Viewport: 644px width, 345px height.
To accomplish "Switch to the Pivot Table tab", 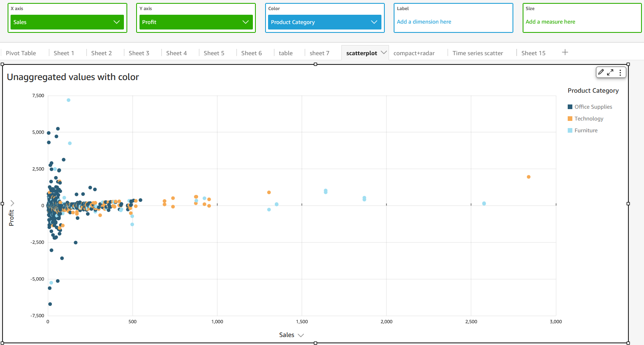I will 21,53.
